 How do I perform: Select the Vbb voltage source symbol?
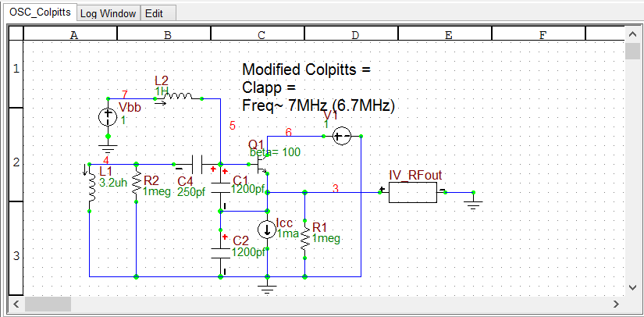(x=108, y=117)
